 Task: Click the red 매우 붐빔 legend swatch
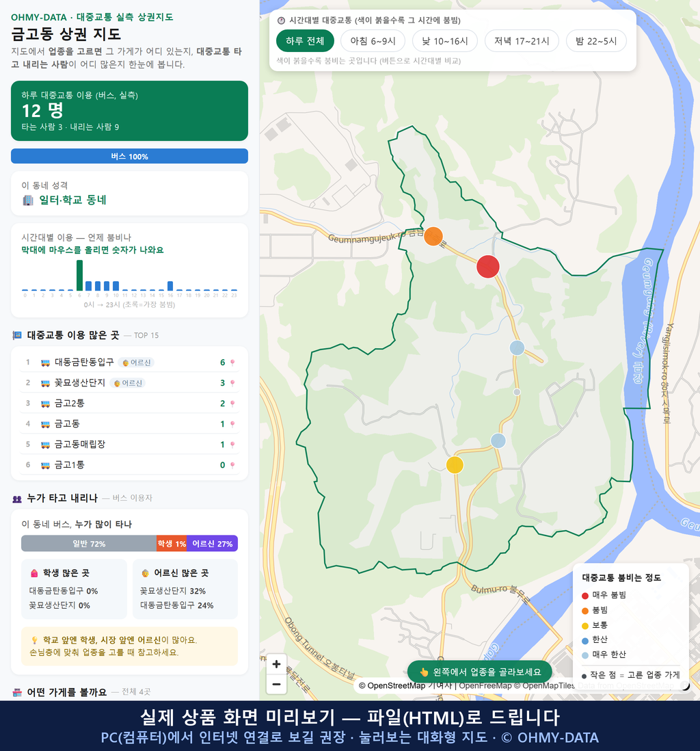tap(585, 595)
